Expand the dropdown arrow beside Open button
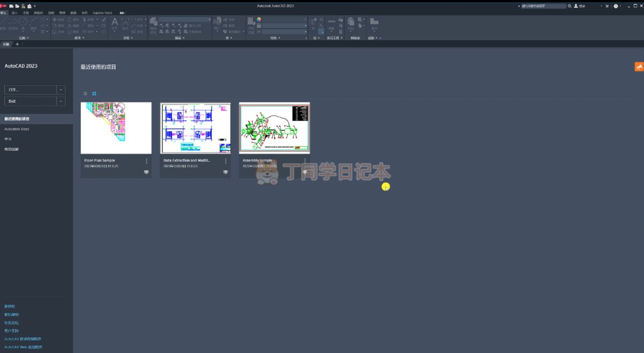 pyautogui.click(x=61, y=90)
